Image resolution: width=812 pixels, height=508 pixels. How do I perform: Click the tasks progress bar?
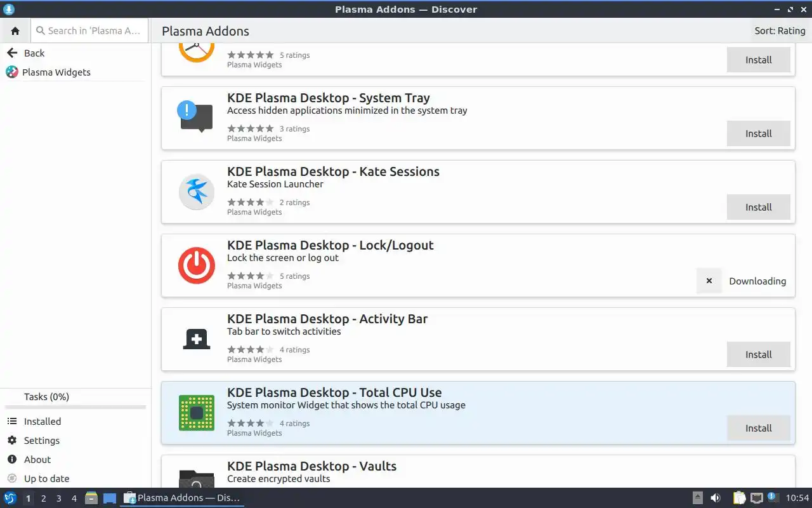click(x=75, y=407)
